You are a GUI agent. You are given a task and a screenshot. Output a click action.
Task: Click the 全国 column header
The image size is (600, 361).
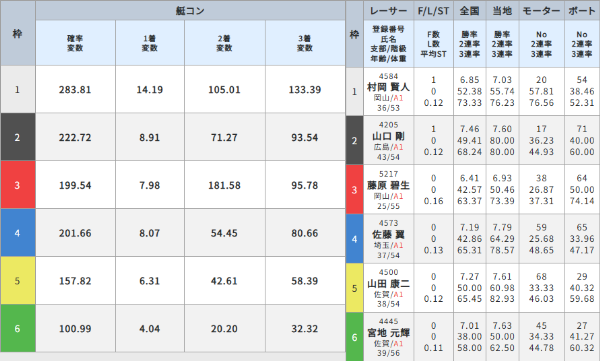pyautogui.click(x=470, y=11)
